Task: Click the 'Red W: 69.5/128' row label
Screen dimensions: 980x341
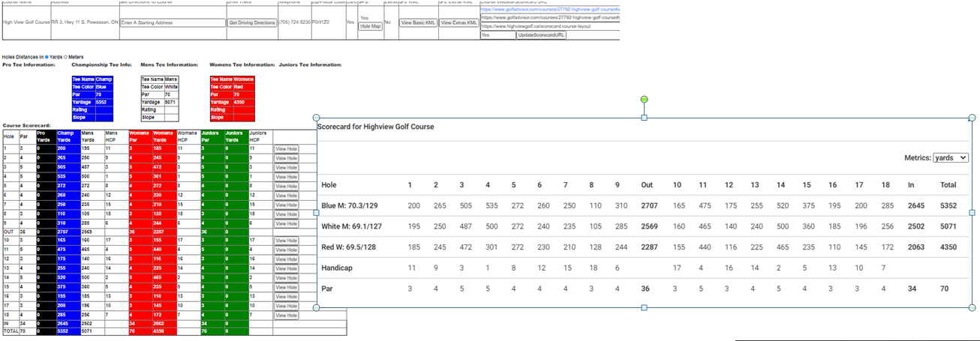Action: pyautogui.click(x=350, y=247)
